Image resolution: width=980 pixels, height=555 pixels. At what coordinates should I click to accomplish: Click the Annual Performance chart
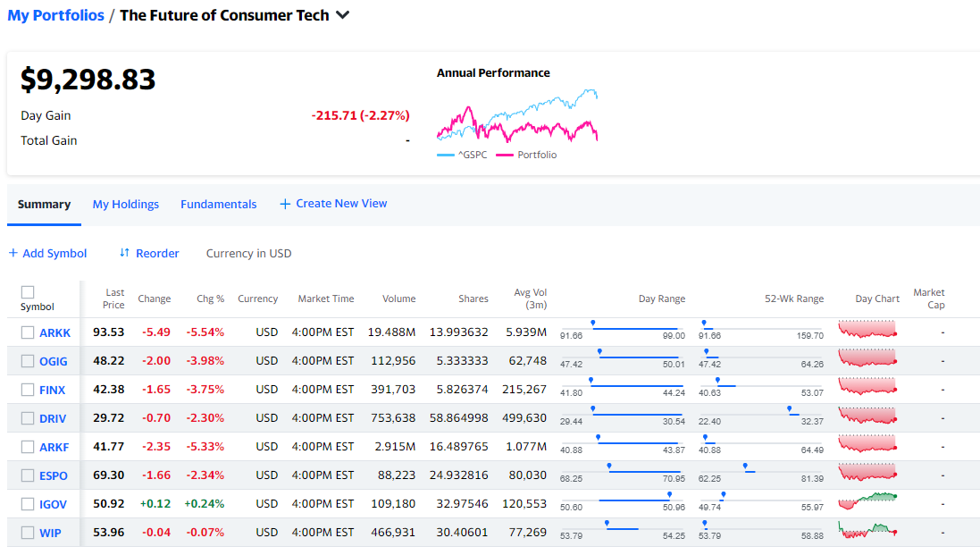tap(516, 116)
